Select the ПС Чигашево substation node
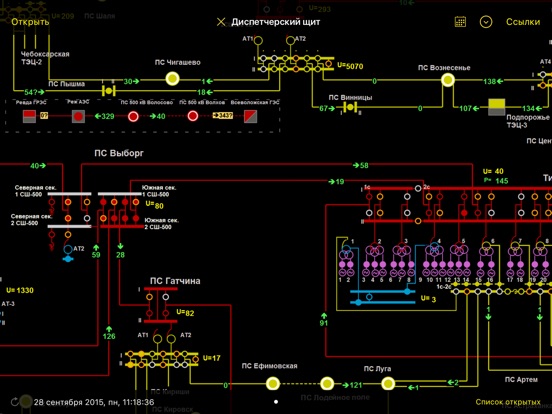This screenshot has height=414, width=552. 172,79
